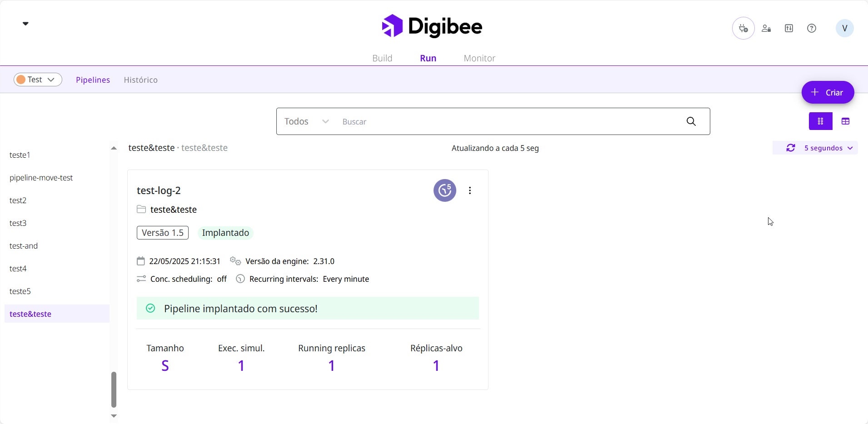Click the project list scroll-down arrow
Image resolution: width=868 pixels, height=424 pixels.
114,416
